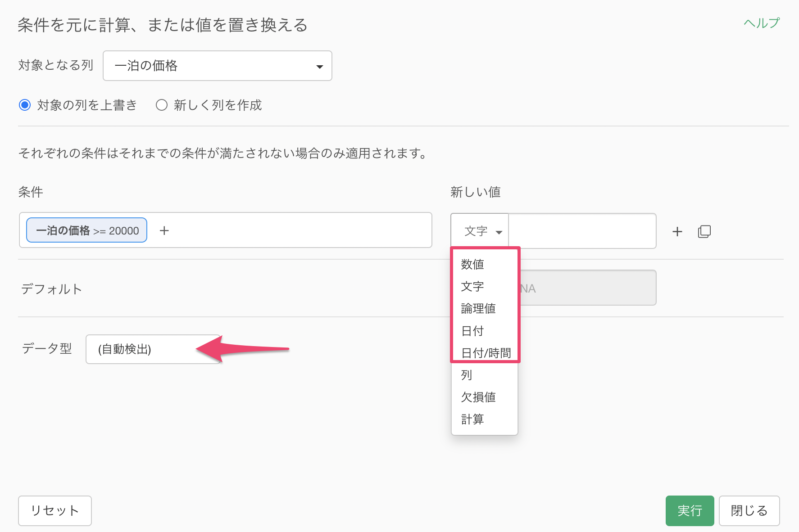Click the plus icon to add a condition
Screen dimensions: 799x532
coord(164,231)
